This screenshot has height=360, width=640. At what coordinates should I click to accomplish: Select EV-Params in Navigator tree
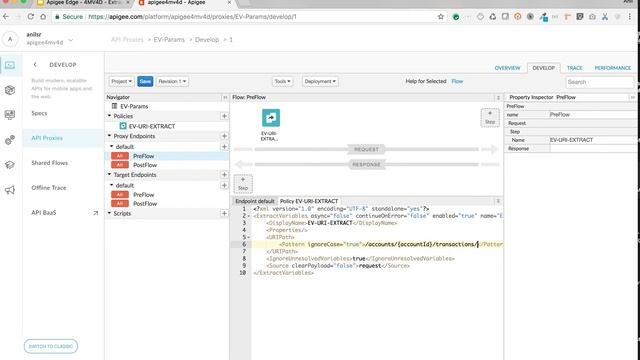point(134,106)
